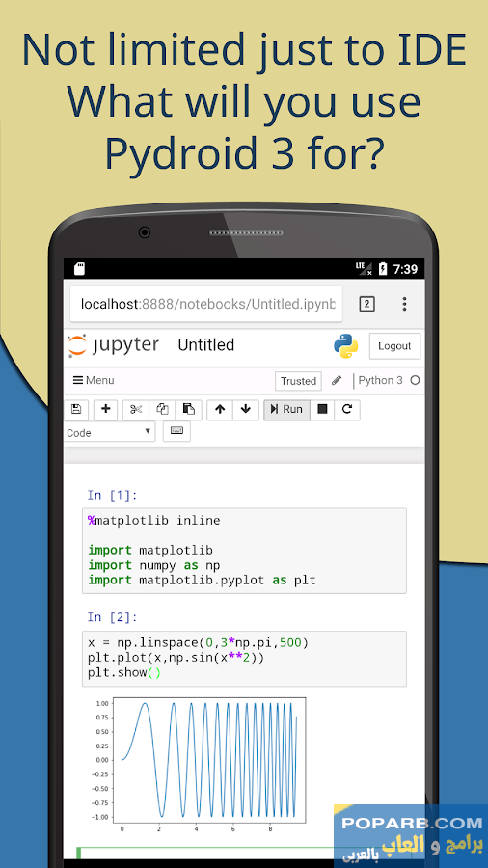Viewport: 488px width, 868px height.
Task: Paste cells below icon
Action: [189, 410]
